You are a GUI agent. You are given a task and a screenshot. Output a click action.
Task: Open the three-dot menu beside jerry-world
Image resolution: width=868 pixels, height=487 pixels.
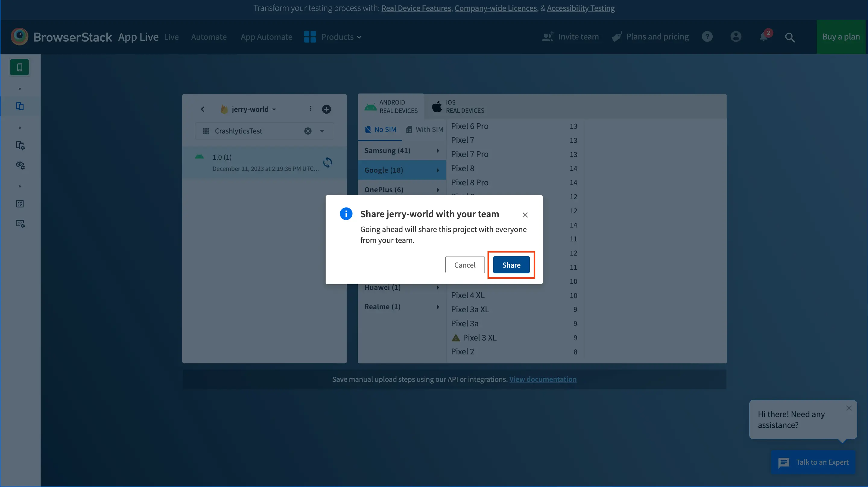coord(310,108)
